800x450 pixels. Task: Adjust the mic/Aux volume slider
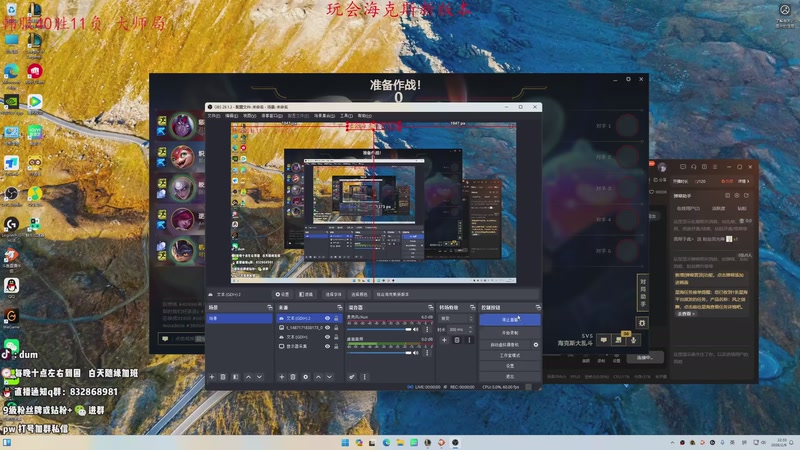click(380, 329)
